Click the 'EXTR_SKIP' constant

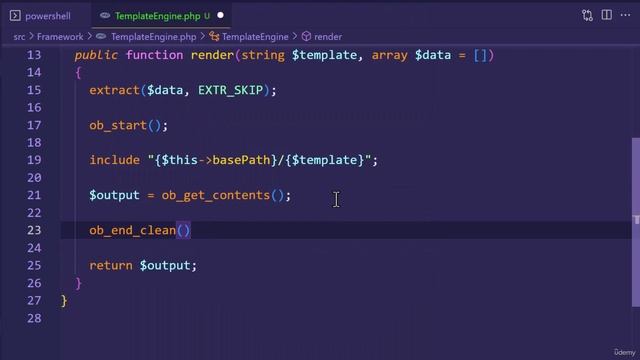pos(231,90)
